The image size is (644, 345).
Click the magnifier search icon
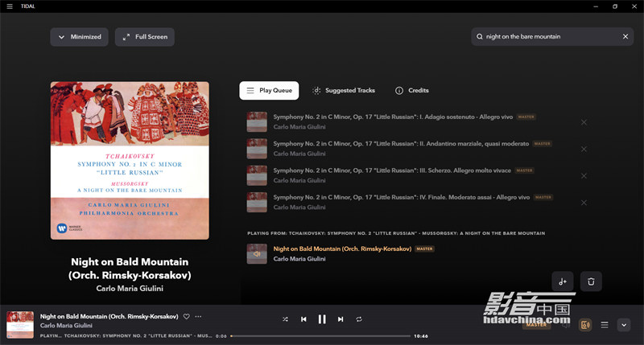[479, 36]
